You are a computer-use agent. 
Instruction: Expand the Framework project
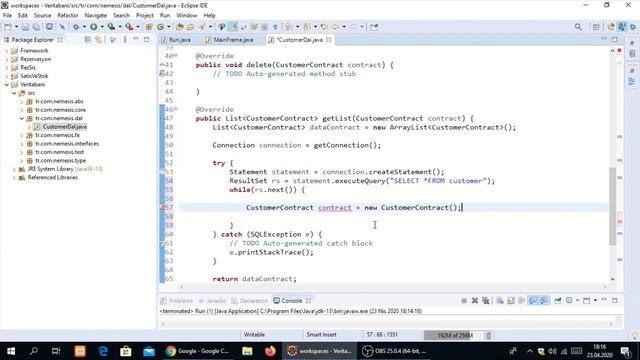pos(7,51)
